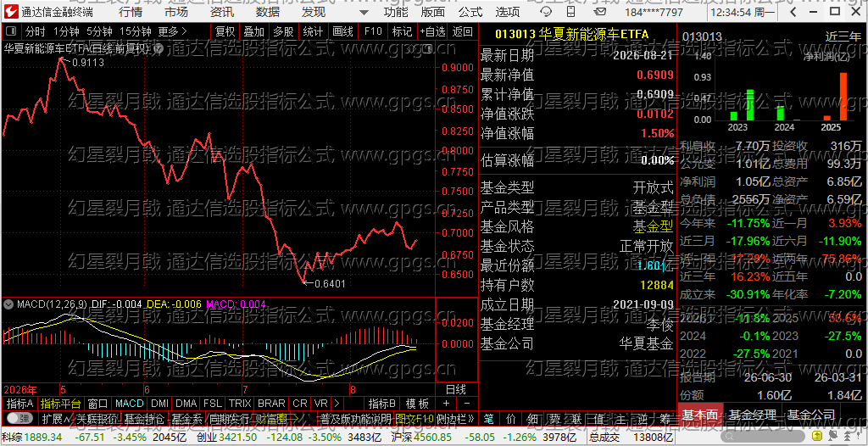Click the 返回 back button
Viewport: 868px width, 446px height.
(x=462, y=31)
